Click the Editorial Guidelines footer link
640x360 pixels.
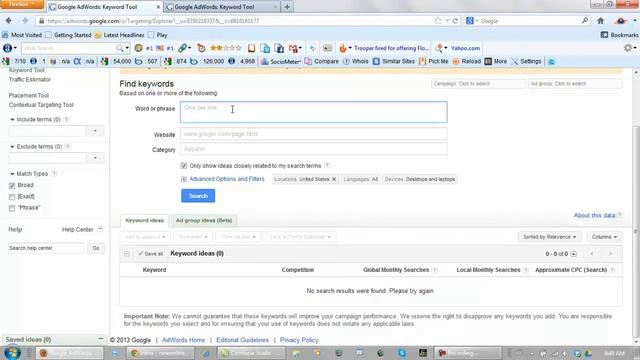(x=242, y=340)
